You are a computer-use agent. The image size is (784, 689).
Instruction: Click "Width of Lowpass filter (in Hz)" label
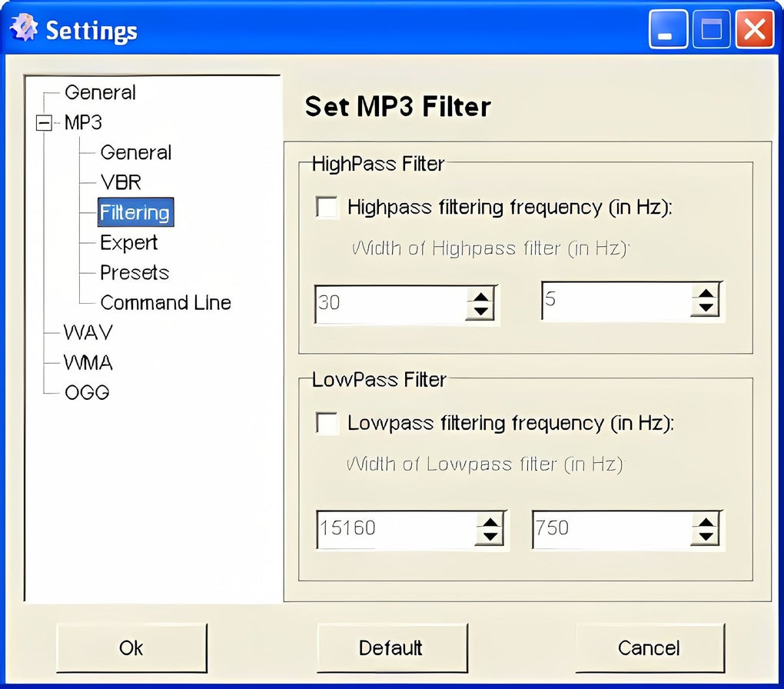(485, 464)
